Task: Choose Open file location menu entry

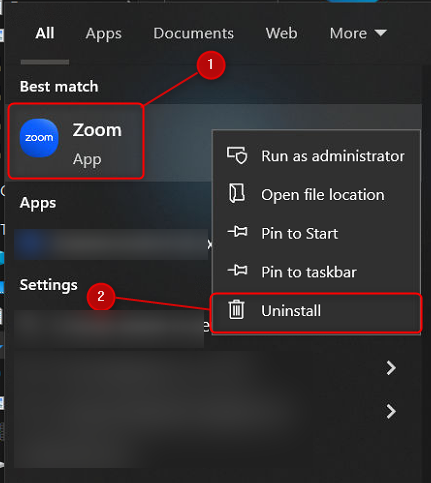Action: click(316, 195)
